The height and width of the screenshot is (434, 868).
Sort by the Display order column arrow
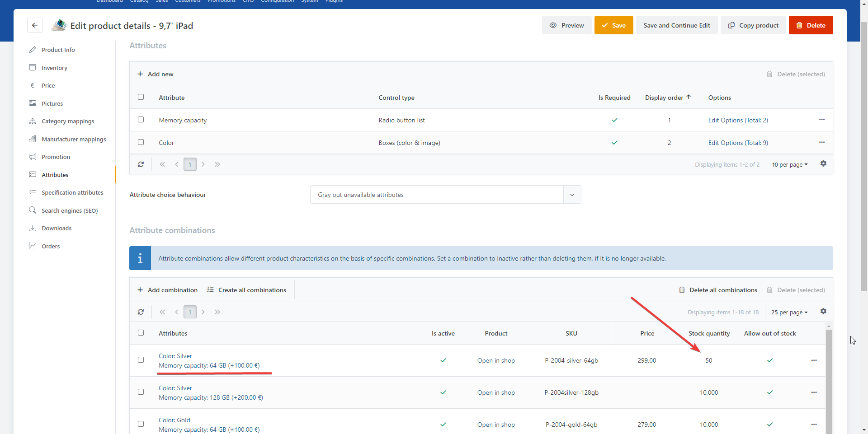click(688, 96)
